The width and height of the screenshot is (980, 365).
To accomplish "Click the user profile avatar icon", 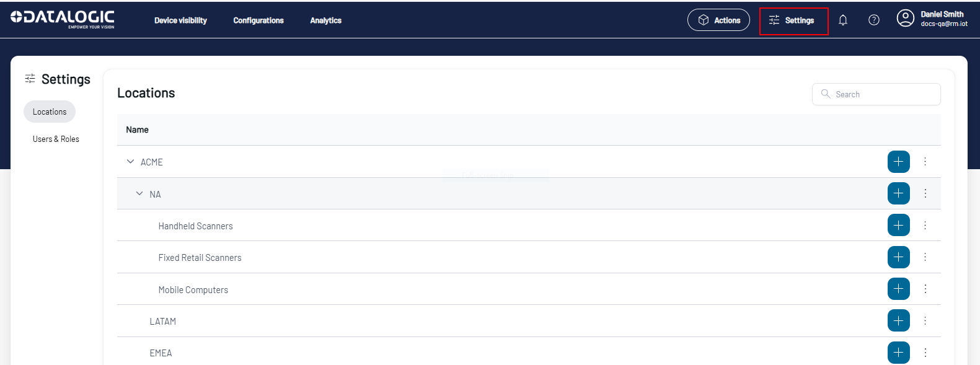I will click(905, 19).
